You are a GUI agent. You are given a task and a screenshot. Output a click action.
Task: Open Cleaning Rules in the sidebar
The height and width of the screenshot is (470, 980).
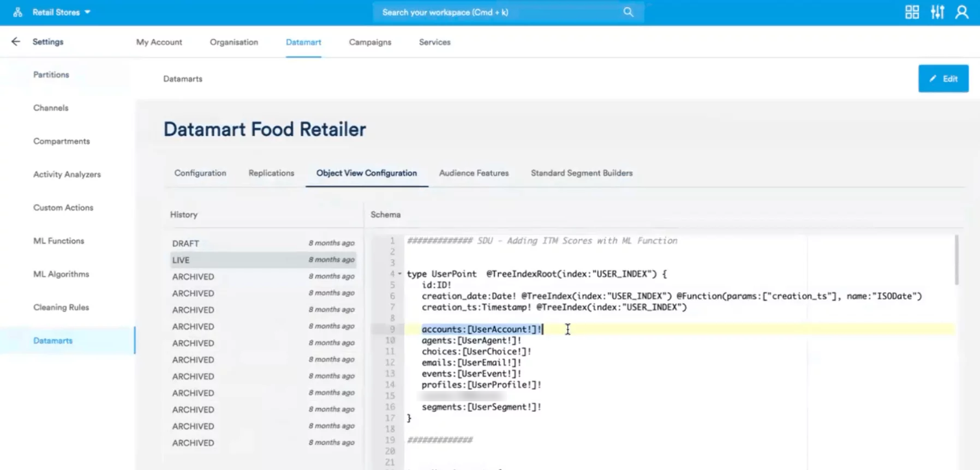(61, 308)
